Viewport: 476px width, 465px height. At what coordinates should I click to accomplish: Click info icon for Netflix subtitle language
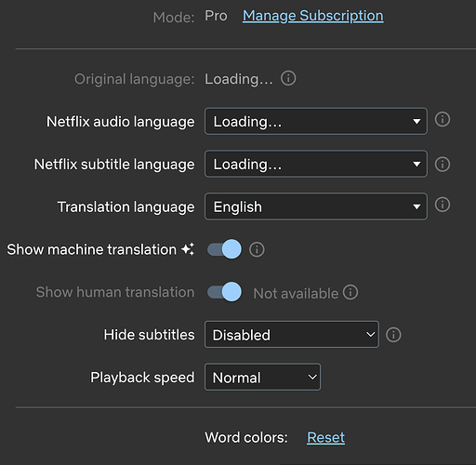pos(443,164)
